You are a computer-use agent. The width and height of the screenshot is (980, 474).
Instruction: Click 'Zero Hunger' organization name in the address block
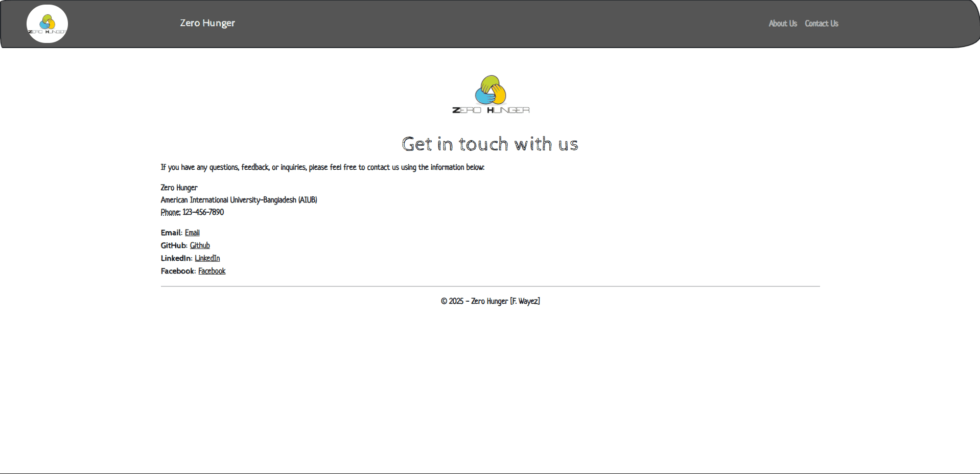(x=179, y=188)
